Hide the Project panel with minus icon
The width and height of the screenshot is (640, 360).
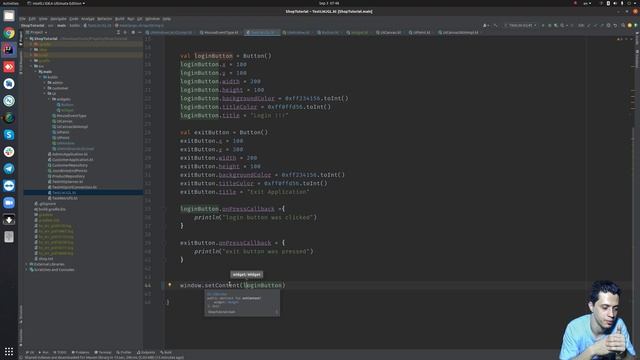click(x=140, y=32)
